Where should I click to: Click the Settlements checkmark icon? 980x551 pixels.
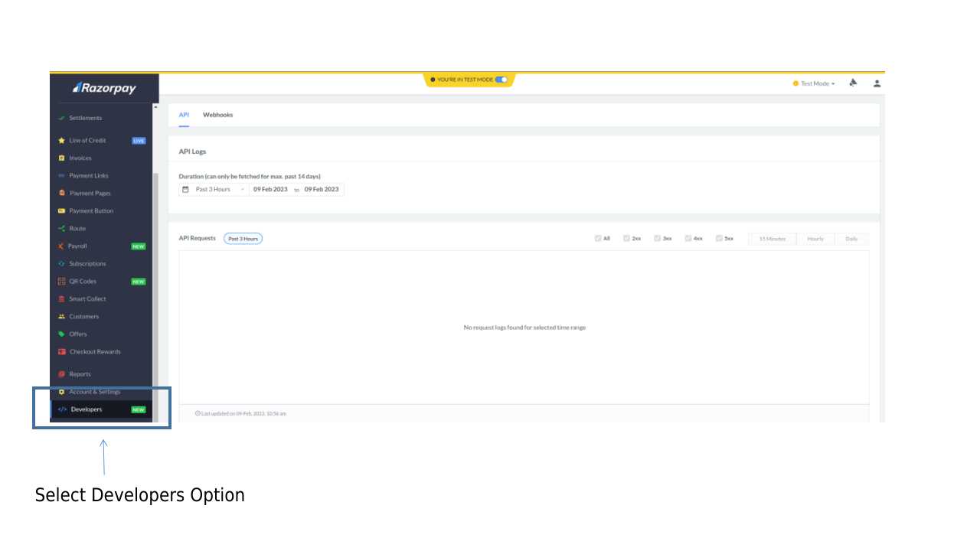pyautogui.click(x=61, y=118)
